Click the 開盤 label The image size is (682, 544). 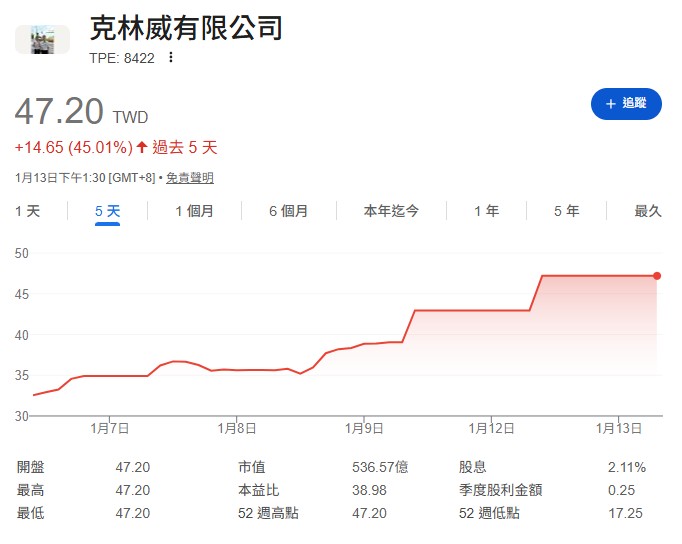[30, 467]
